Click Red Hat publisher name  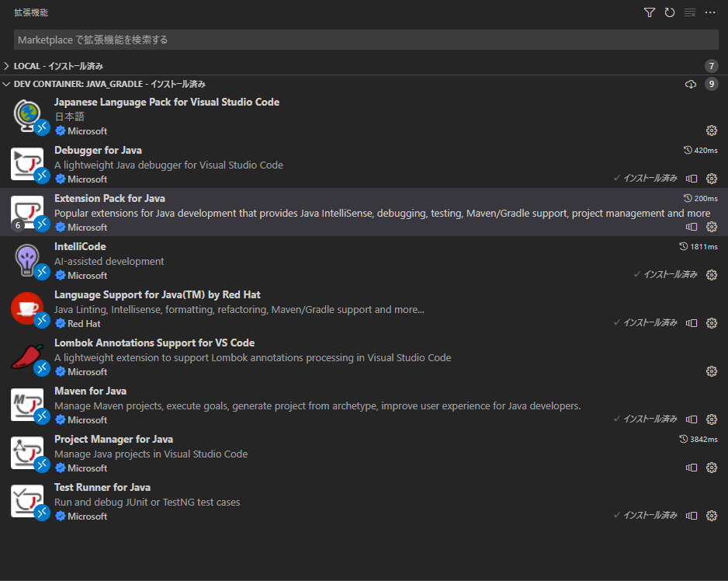(84, 323)
